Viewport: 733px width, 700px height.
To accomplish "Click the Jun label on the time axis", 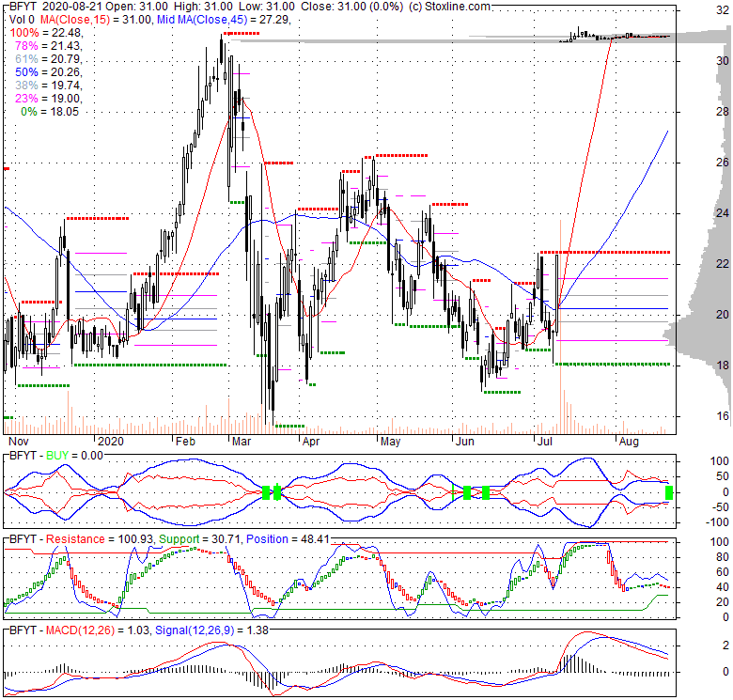I will (x=464, y=442).
